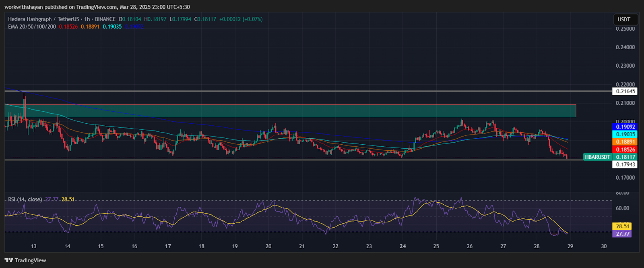Click the 17 date marker on time axis

[x=168, y=246]
